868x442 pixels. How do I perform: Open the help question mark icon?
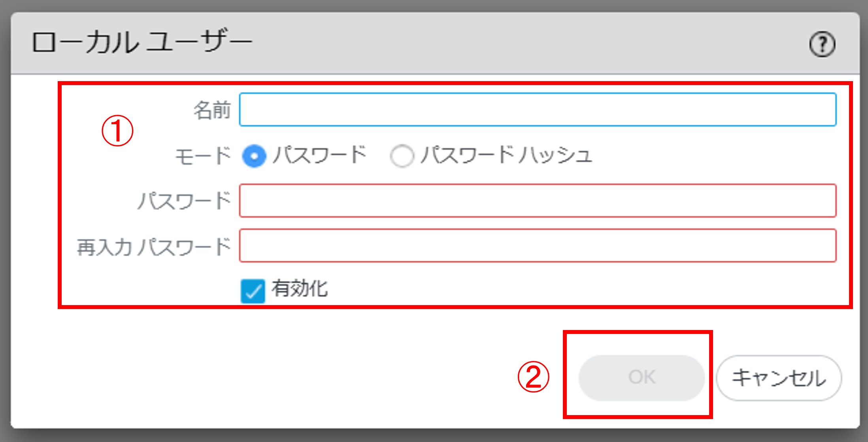822,44
